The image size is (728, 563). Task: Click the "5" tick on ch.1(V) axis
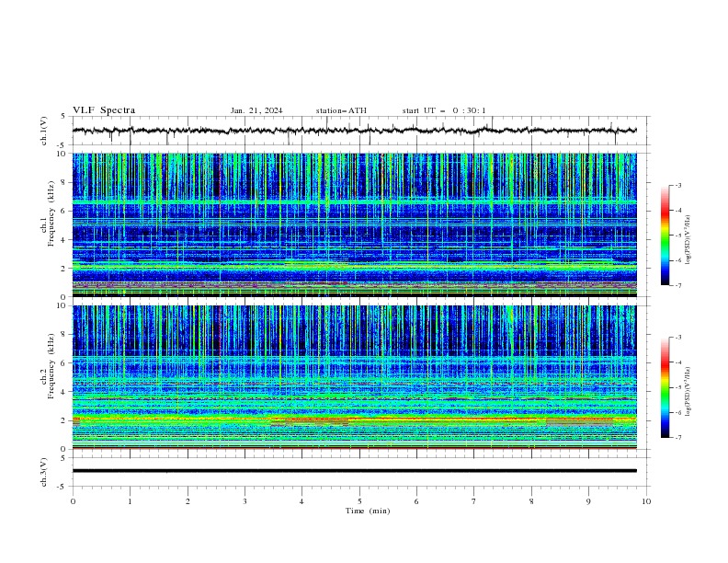click(x=63, y=116)
